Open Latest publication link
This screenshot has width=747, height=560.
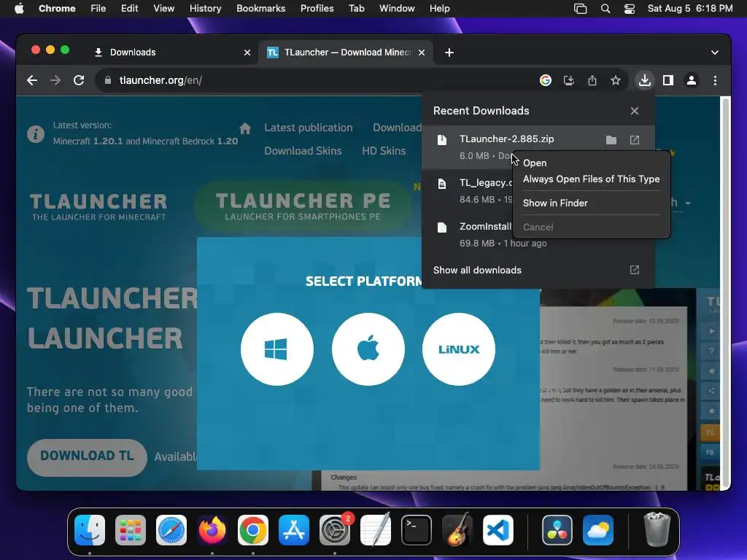click(x=309, y=128)
